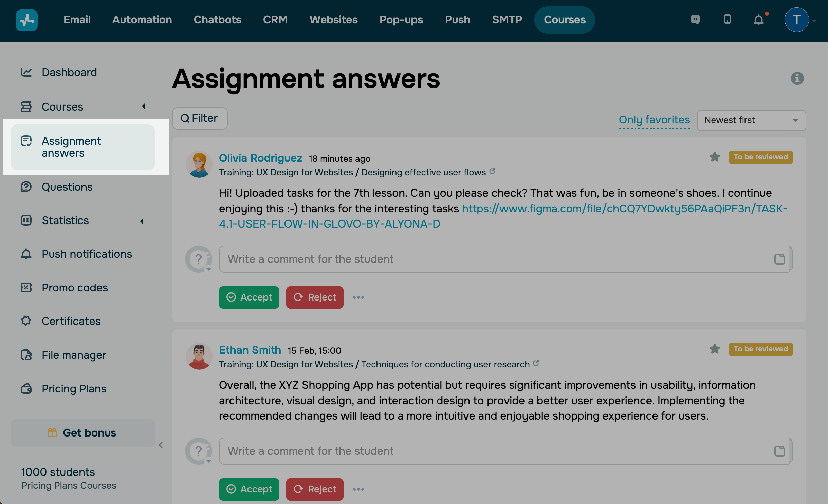
Task: Open the Automation top menu
Action: click(142, 20)
